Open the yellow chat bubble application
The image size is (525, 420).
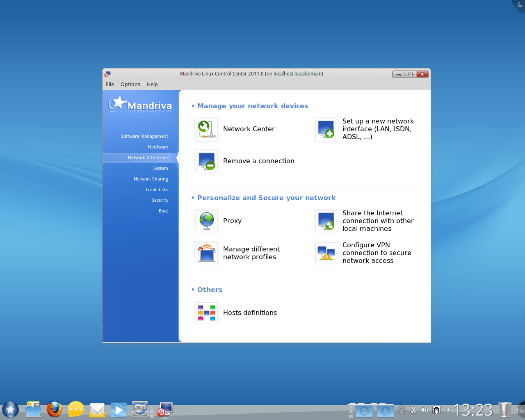tap(76, 409)
